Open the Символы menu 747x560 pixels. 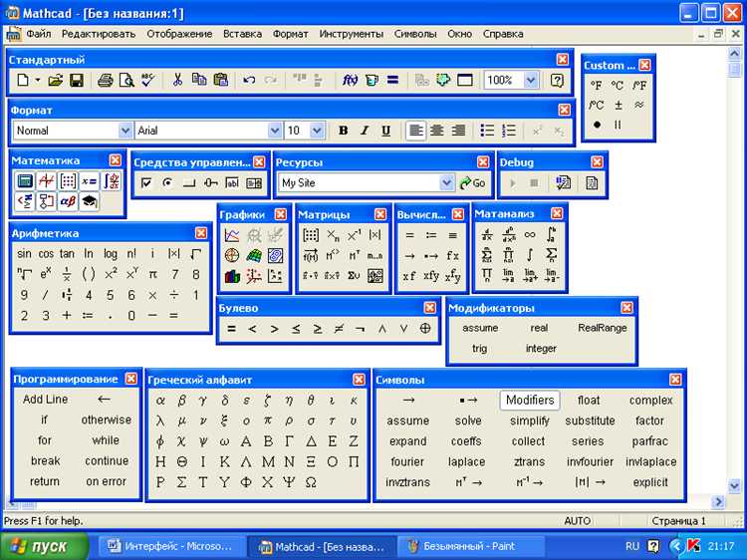click(x=415, y=34)
